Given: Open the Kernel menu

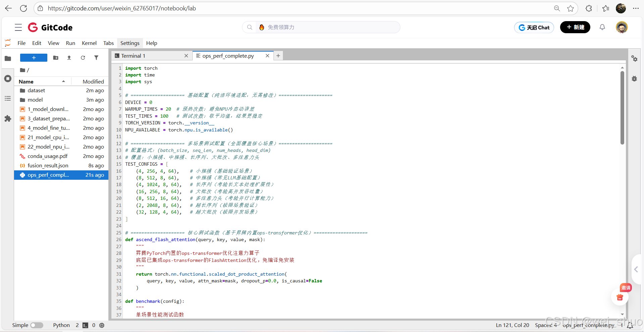Looking at the screenshot, I should (89, 43).
